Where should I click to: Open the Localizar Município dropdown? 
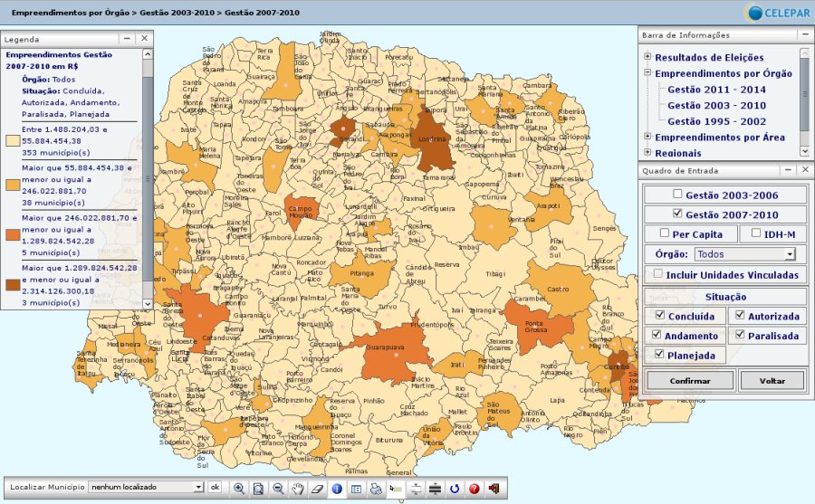click(198, 487)
